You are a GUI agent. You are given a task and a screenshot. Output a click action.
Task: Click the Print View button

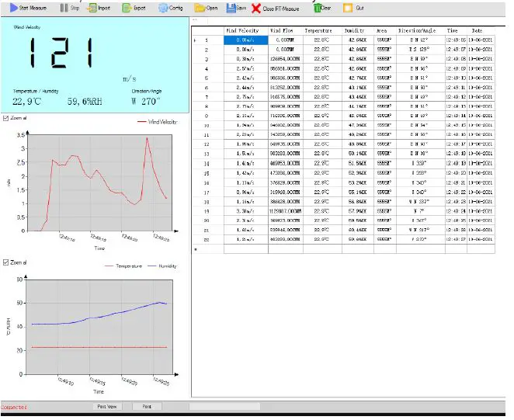(x=106, y=406)
